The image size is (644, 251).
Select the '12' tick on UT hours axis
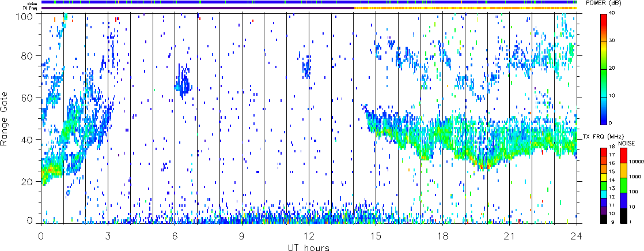click(309, 236)
